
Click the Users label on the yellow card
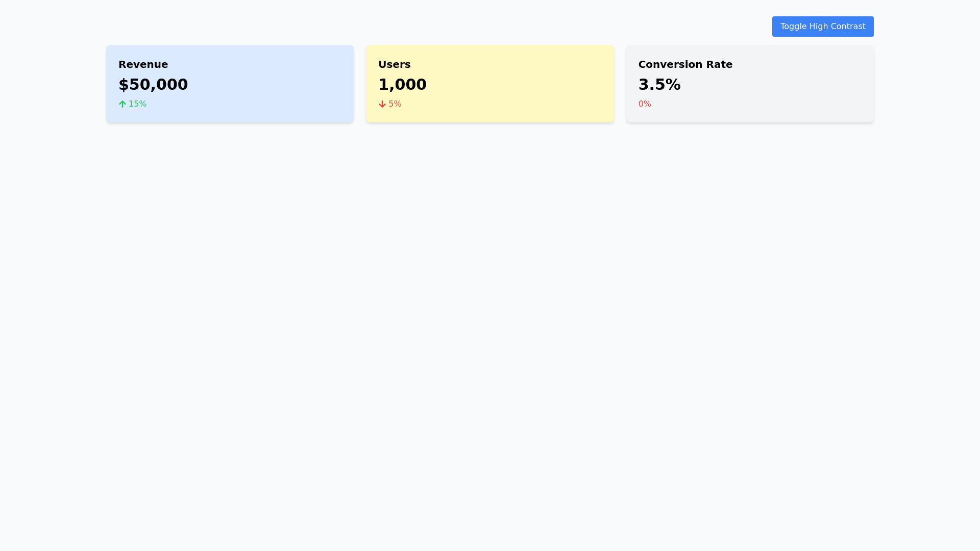395,64
